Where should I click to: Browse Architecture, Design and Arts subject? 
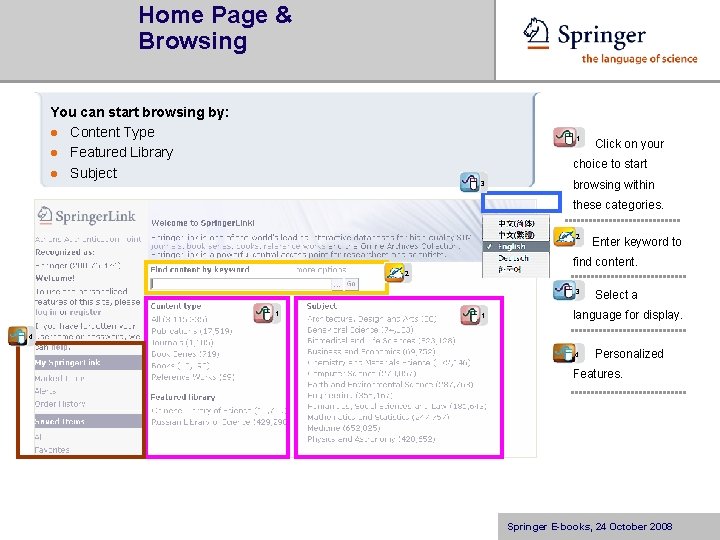click(371, 319)
